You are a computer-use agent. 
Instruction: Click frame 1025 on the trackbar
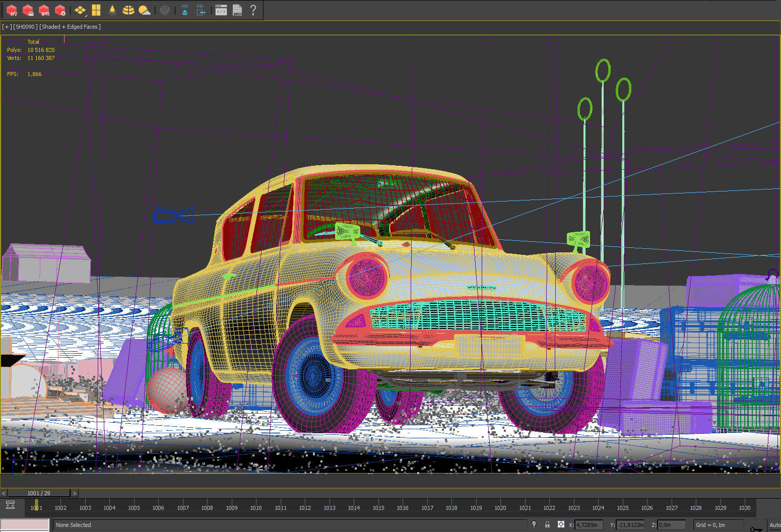click(623, 508)
